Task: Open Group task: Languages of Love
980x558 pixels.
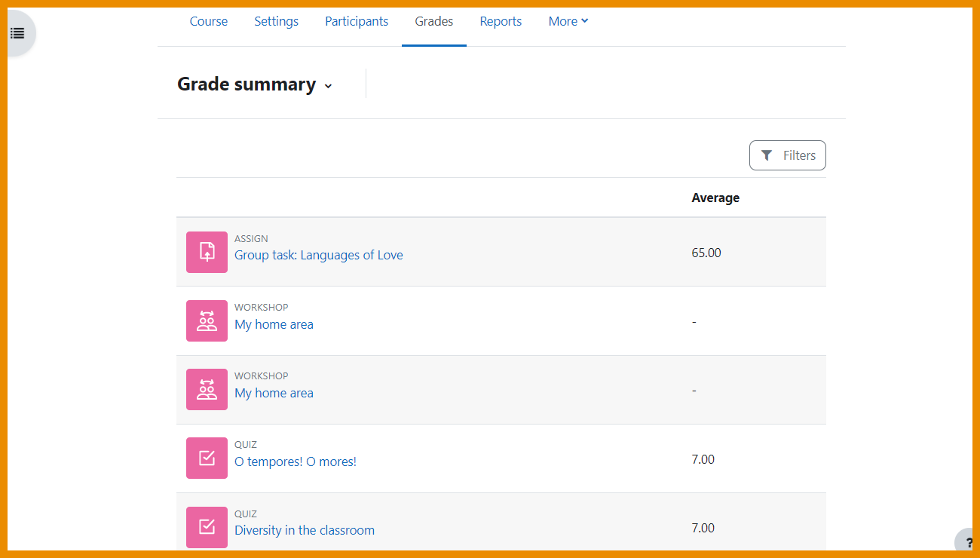Action: pos(318,255)
